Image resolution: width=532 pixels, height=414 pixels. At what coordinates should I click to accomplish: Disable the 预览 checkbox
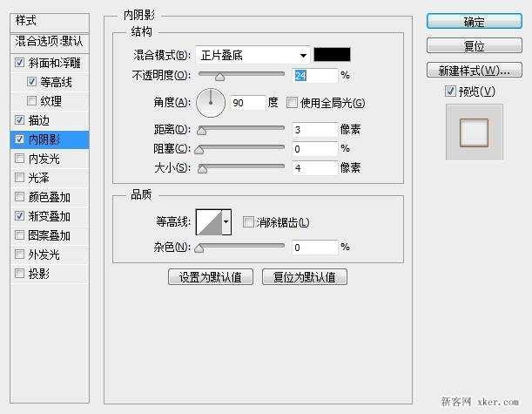[x=449, y=92]
